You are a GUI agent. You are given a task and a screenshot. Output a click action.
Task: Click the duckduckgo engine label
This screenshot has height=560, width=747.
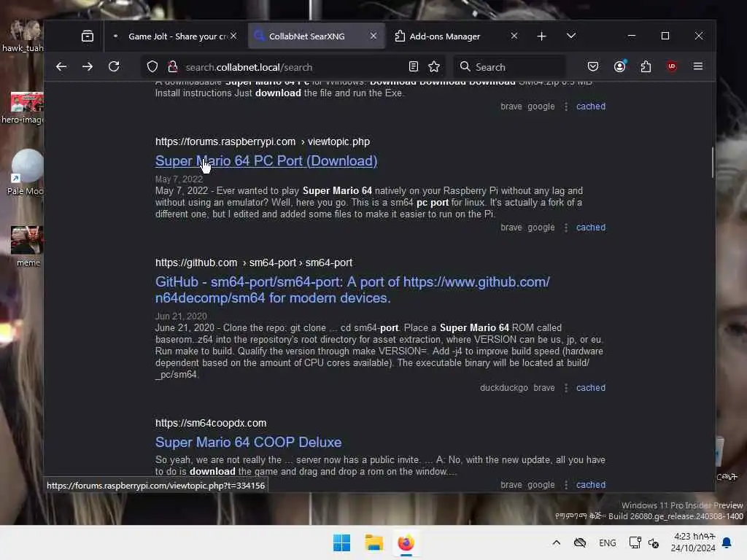pyautogui.click(x=503, y=388)
